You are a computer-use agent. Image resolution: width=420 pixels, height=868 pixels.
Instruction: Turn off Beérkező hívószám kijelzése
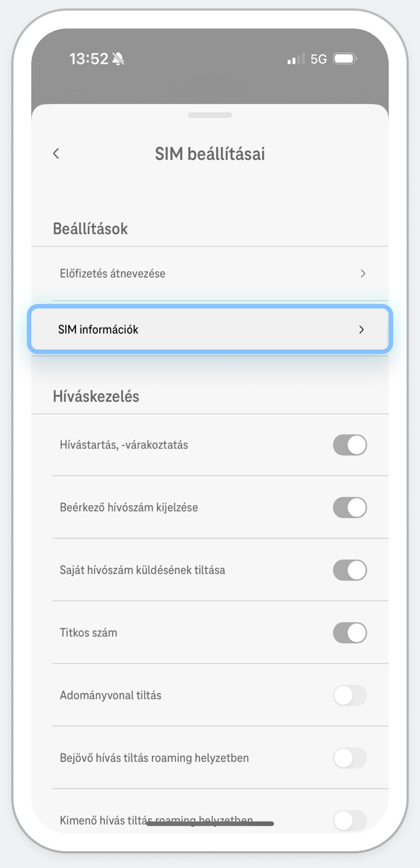pos(350,507)
